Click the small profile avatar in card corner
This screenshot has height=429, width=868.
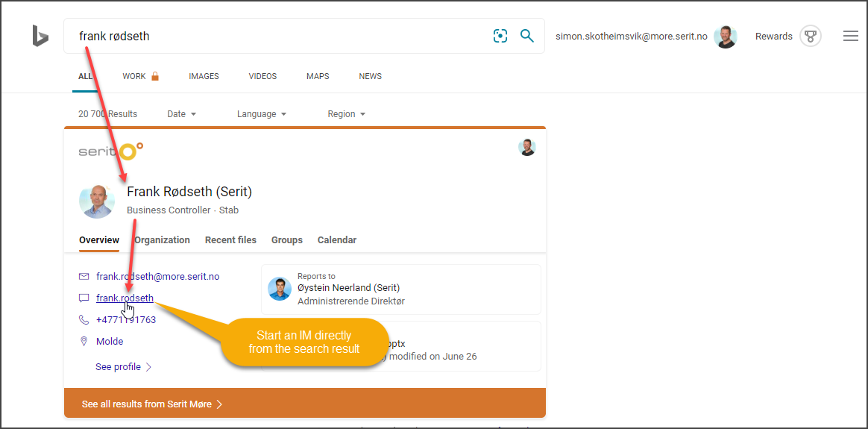(x=527, y=147)
